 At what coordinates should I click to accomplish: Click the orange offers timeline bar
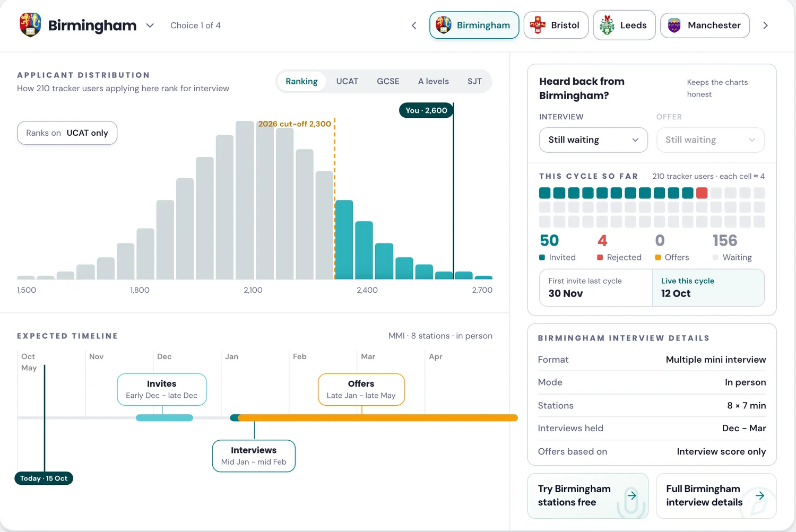[x=378, y=418]
